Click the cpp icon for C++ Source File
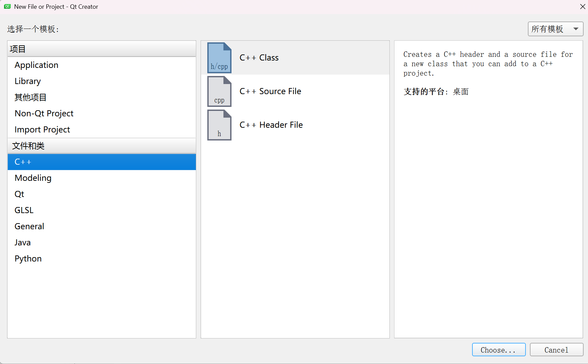 point(219,91)
